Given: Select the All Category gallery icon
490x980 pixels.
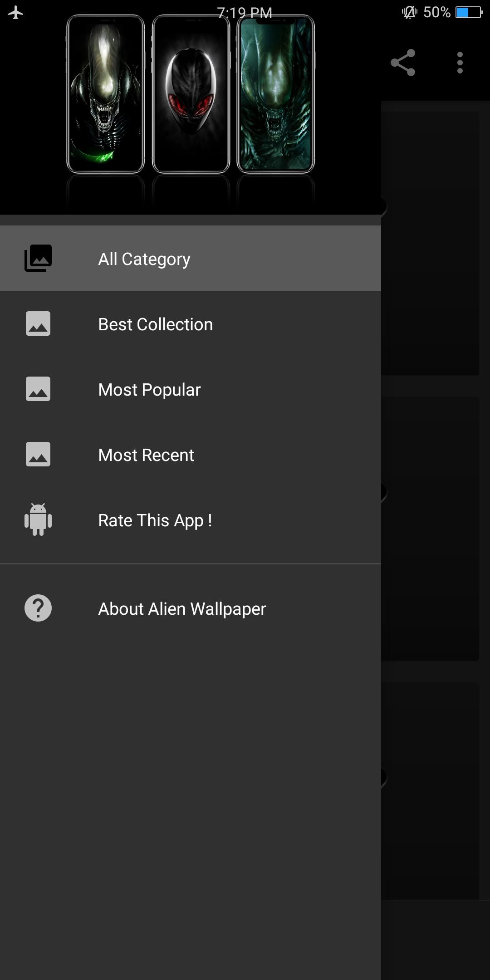Looking at the screenshot, I should click(x=38, y=258).
